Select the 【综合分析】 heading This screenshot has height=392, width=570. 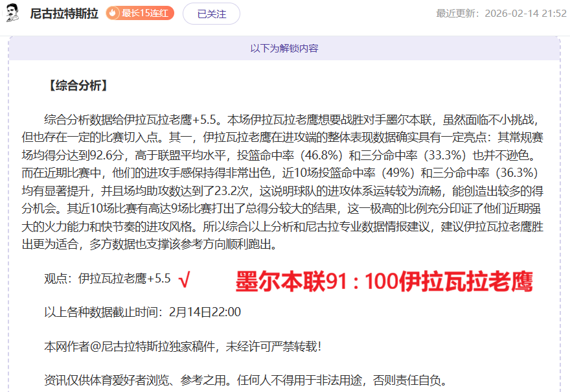click(77, 86)
